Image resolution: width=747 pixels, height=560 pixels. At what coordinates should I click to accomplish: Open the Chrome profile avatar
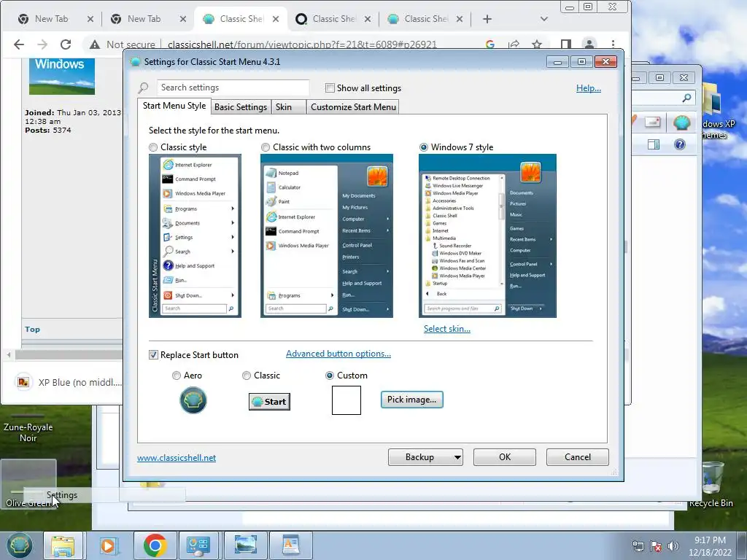click(589, 44)
